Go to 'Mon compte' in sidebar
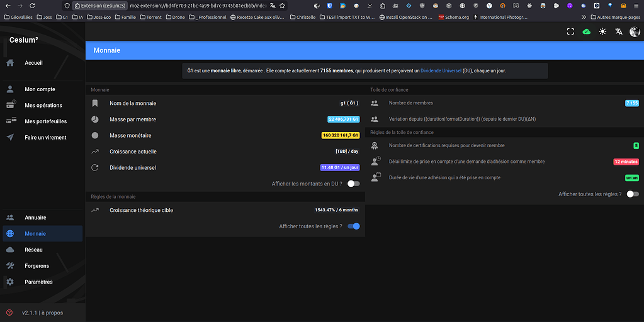The image size is (644, 322). (x=40, y=89)
